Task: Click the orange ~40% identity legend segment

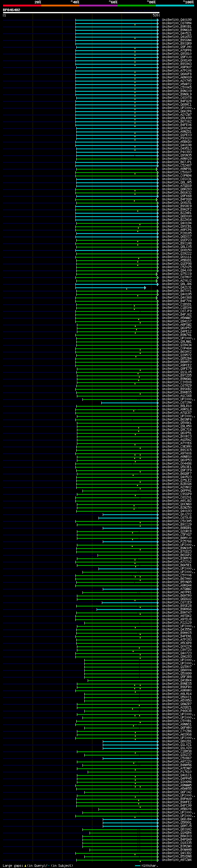Action: 60,6
